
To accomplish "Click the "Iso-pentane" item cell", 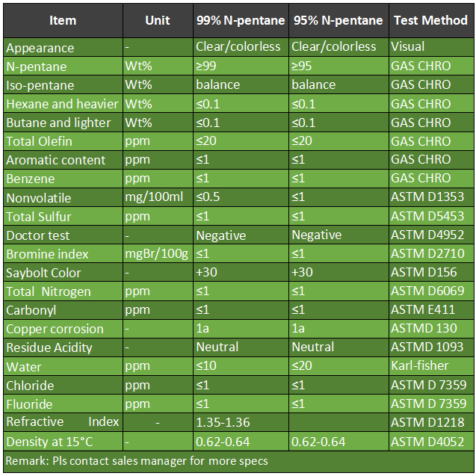I will (40, 85).
